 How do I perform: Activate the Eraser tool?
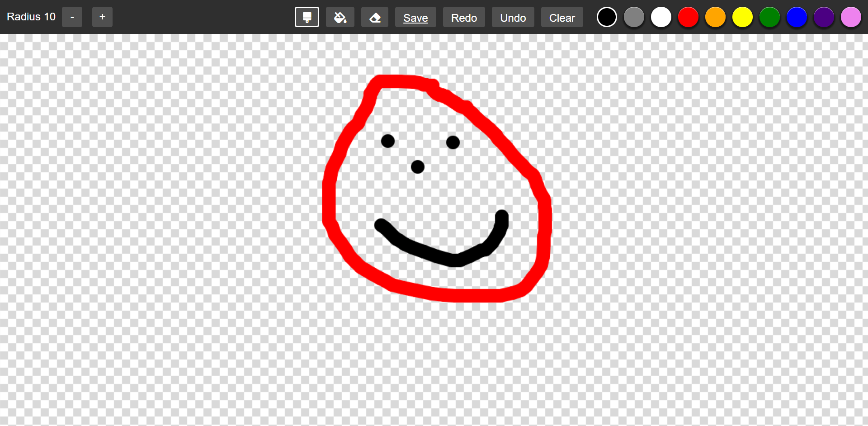[374, 17]
